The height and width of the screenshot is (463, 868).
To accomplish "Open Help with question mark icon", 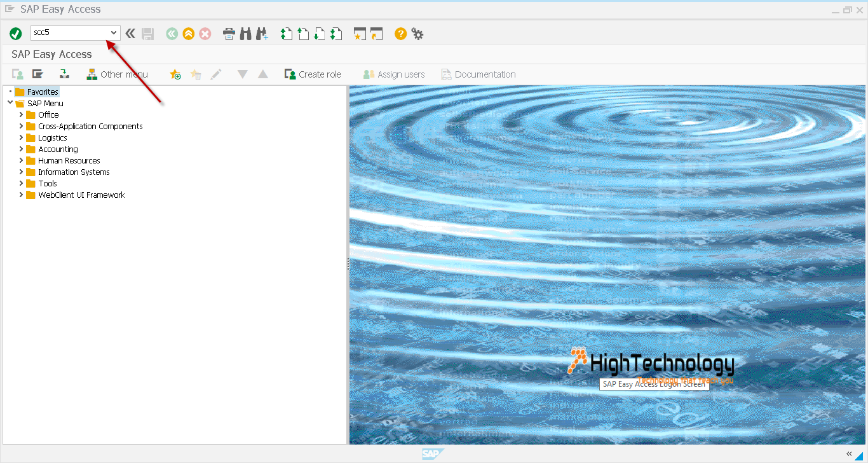I will 400,34.
